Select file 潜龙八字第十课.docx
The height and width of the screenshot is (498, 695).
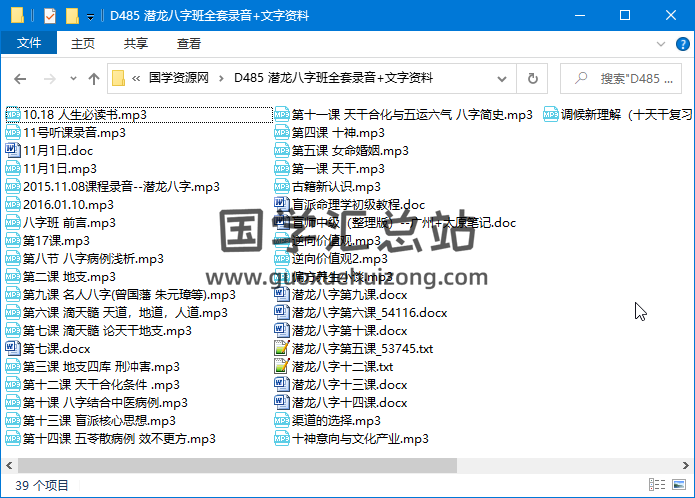[x=341, y=331]
